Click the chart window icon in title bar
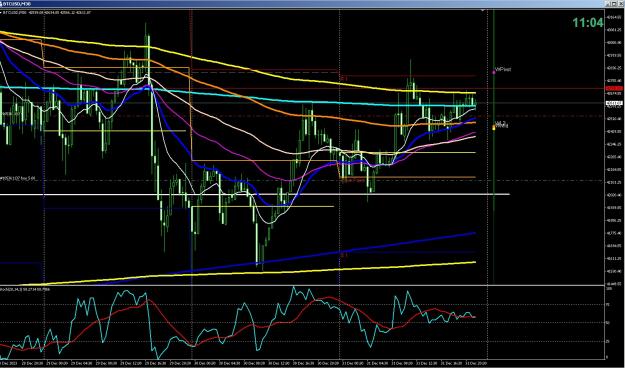 [x=2, y=4]
